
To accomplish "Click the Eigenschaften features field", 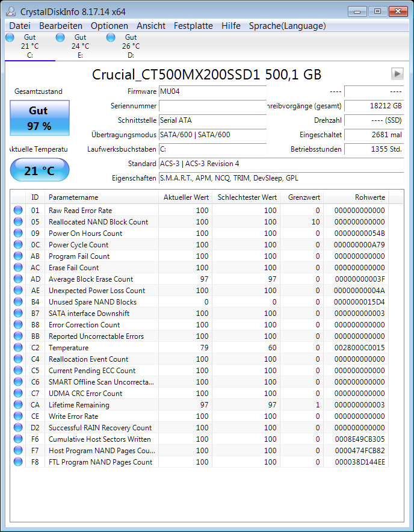I will (282, 178).
